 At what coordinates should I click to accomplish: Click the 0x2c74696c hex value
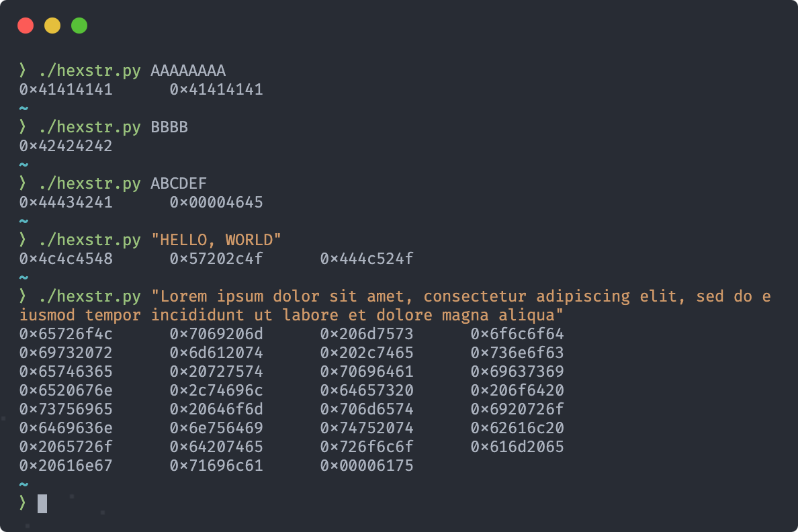click(x=216, y=390)
